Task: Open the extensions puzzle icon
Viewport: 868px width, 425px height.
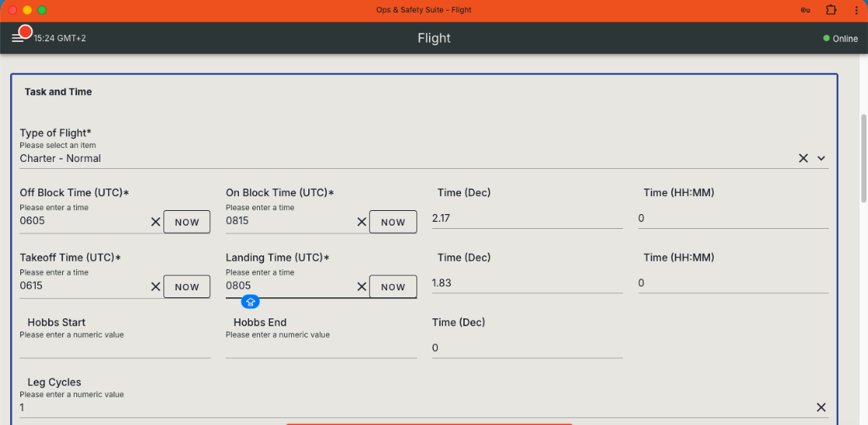Action: point(831,10)
